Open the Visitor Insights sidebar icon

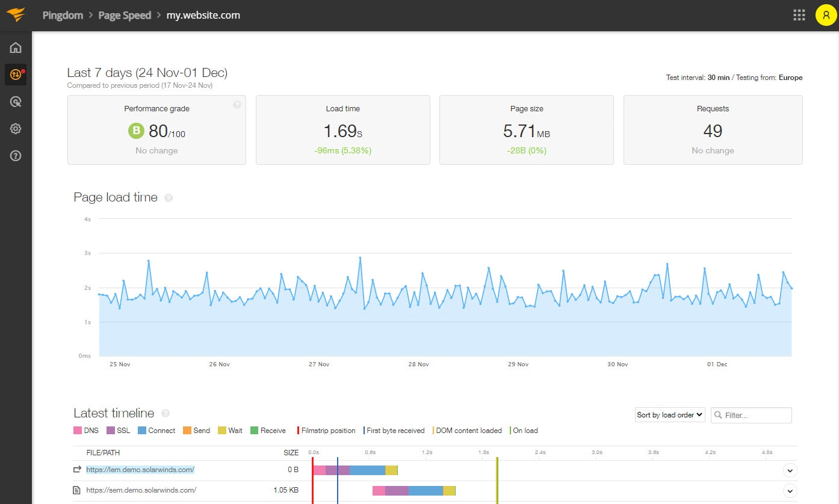click(x=15, y=101)
